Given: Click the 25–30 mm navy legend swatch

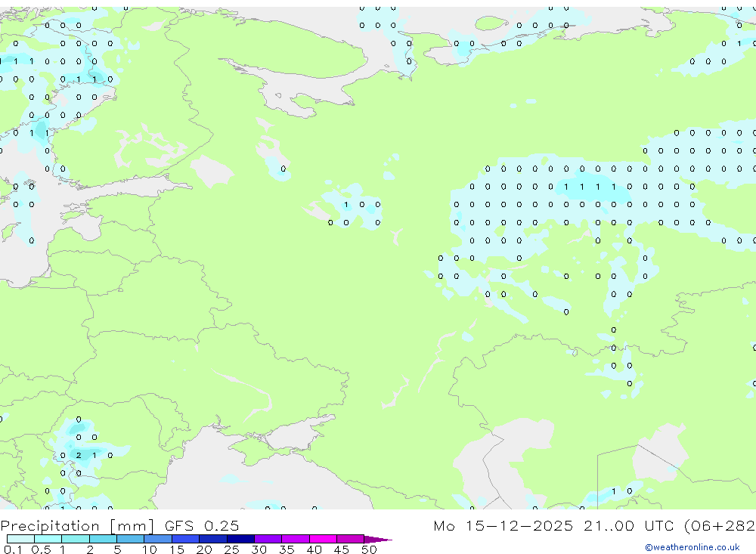Looking at the screenshot, I should [x=240, y=539].
